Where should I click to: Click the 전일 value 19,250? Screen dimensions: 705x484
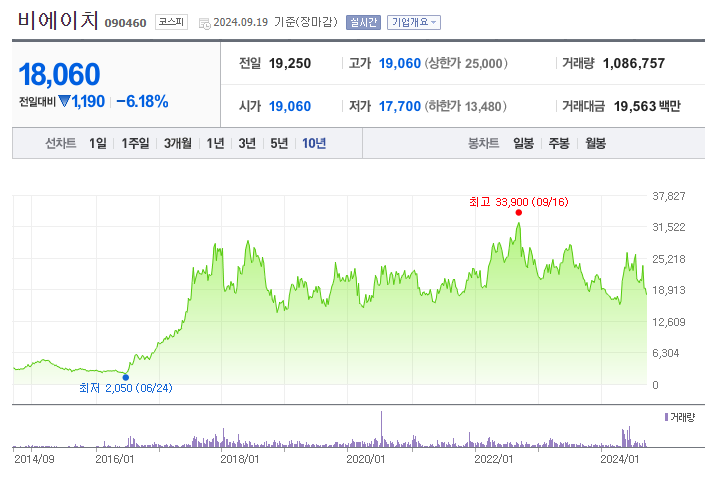click(x=290, y=63)
